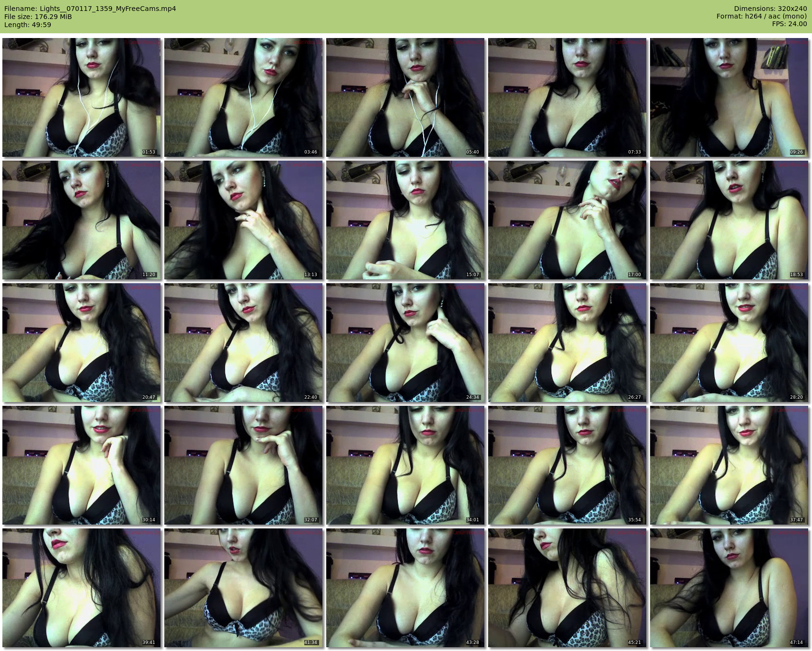Click the "Format: h264 / aac (mono)" text

coord(762,17)
